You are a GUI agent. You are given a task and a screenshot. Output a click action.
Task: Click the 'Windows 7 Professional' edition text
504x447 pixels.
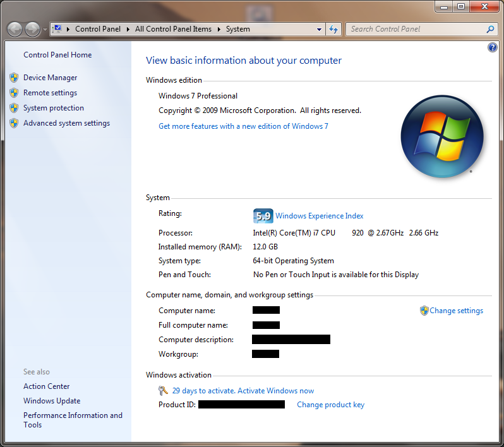click(198, 96)
